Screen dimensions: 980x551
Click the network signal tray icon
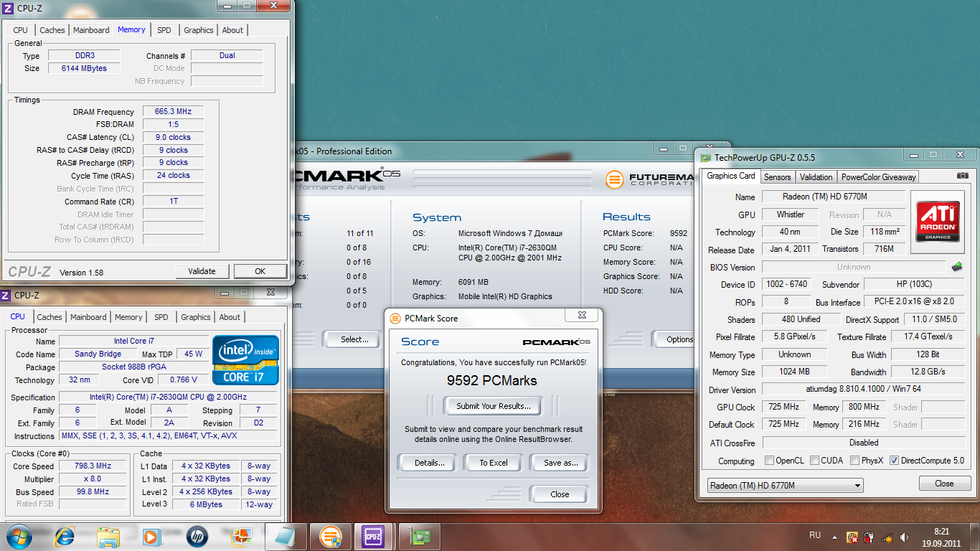pos(887,537)
